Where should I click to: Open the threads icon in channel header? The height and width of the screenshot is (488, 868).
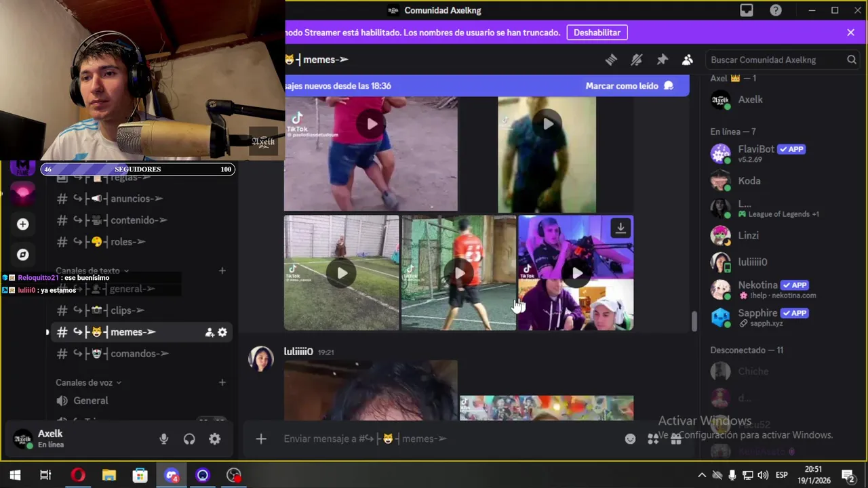(611, 60)
